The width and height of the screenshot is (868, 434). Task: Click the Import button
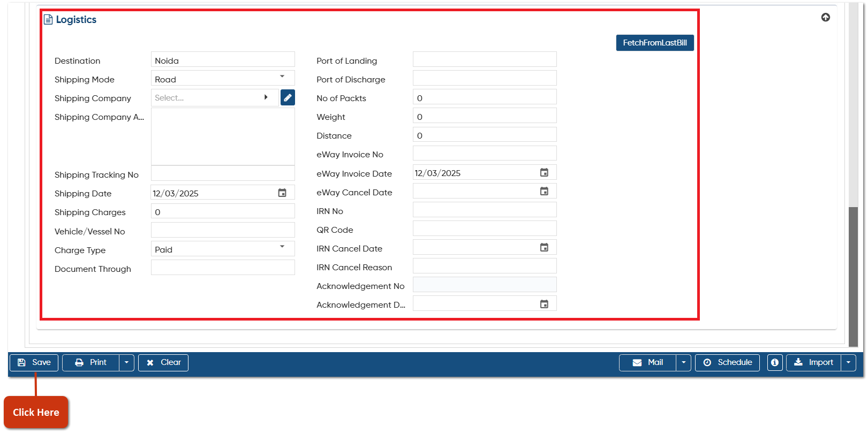(813, 362)
